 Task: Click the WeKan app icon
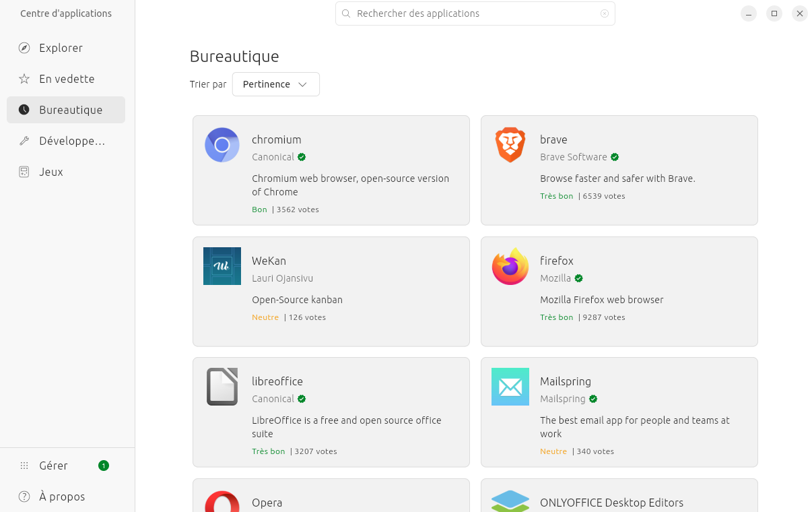pyautogui.click(x=222, y=266)
